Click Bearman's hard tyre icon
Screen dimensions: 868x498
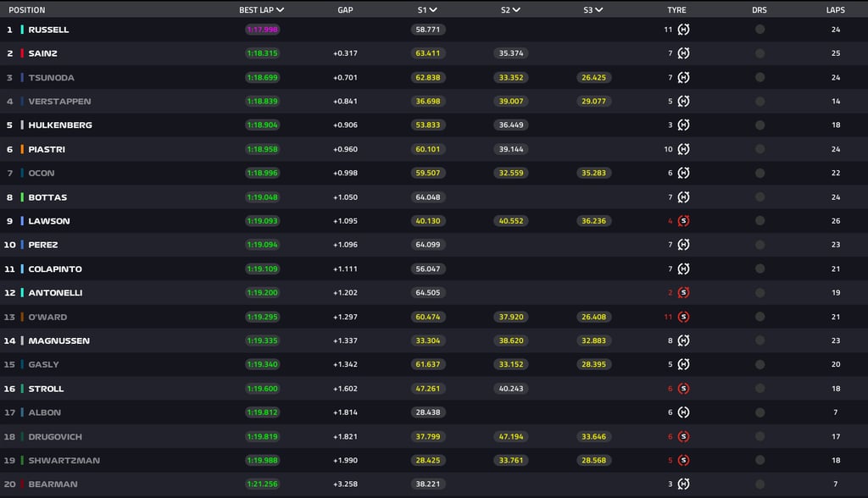coord(684,484)
